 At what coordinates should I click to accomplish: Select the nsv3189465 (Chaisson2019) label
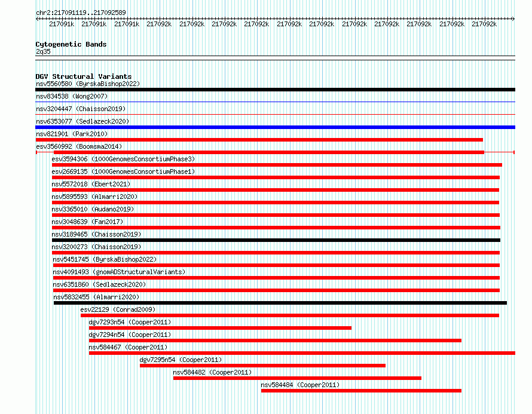pos(96,234)
